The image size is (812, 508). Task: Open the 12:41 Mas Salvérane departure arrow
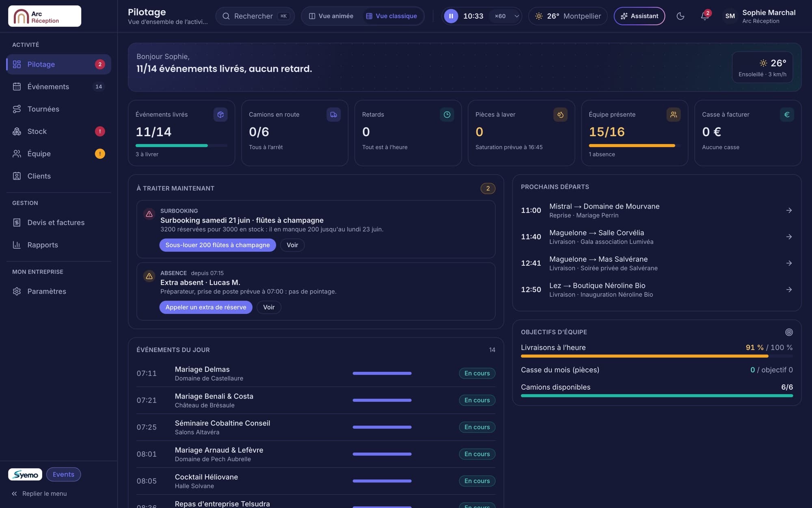[789, 263]
